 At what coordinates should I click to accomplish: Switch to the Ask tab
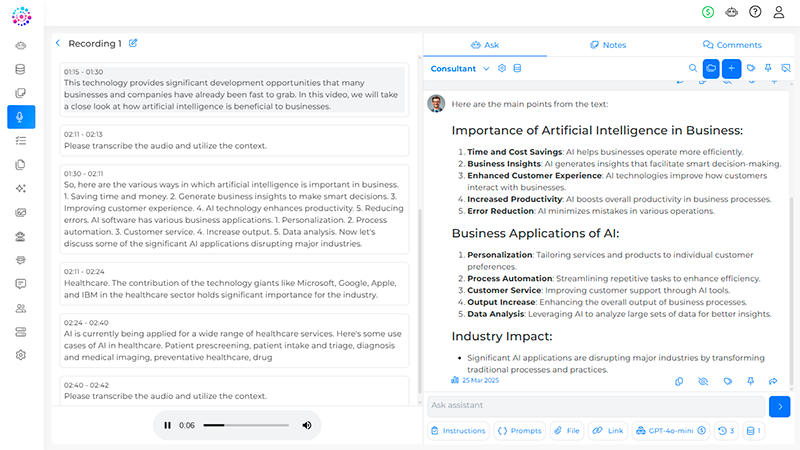click(x=485, y=45)
